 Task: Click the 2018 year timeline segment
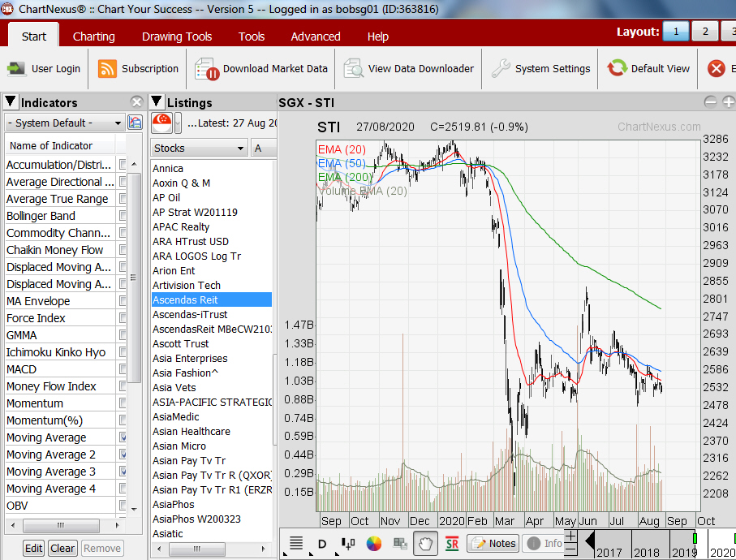point(651,545)
